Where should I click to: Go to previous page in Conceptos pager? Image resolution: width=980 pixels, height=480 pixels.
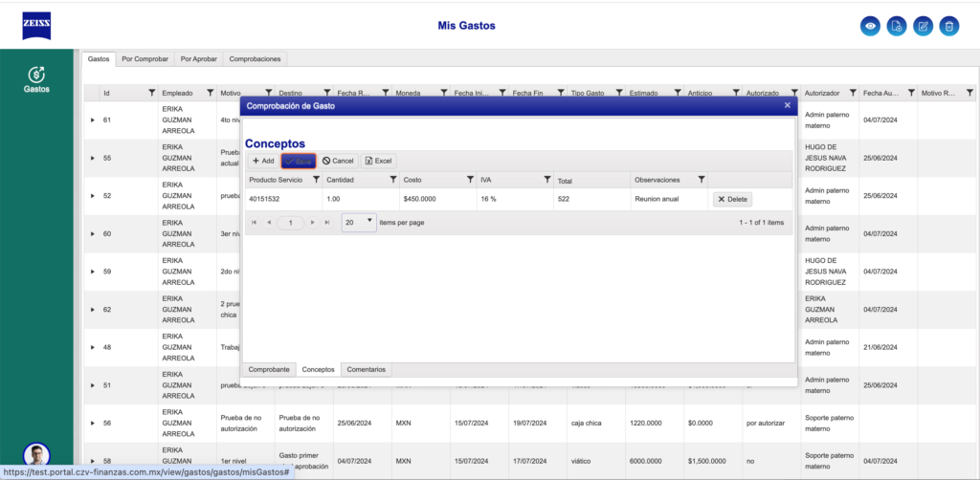269,222
